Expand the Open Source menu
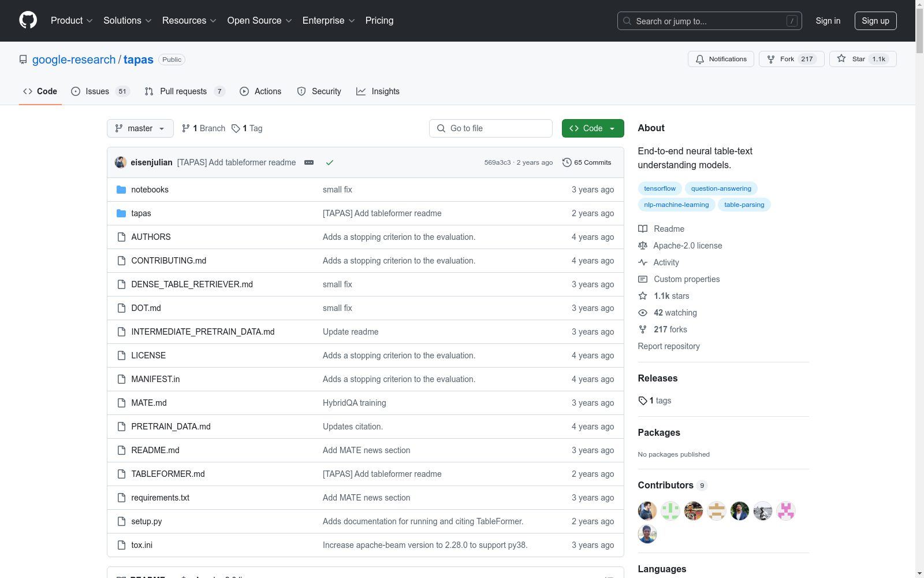Viewport: 924px width, 578px height. click(260, 20)
